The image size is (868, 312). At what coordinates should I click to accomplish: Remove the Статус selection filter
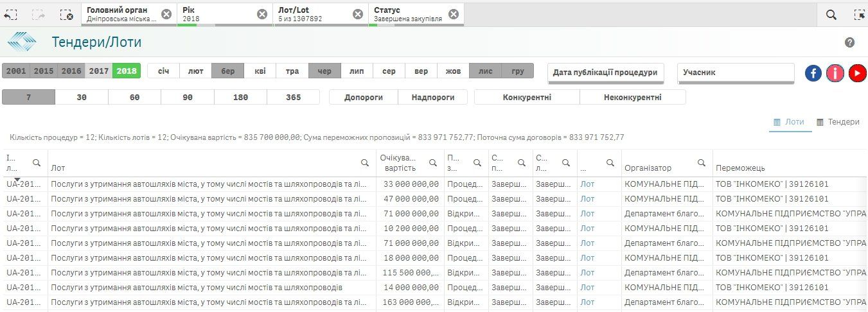453,15
